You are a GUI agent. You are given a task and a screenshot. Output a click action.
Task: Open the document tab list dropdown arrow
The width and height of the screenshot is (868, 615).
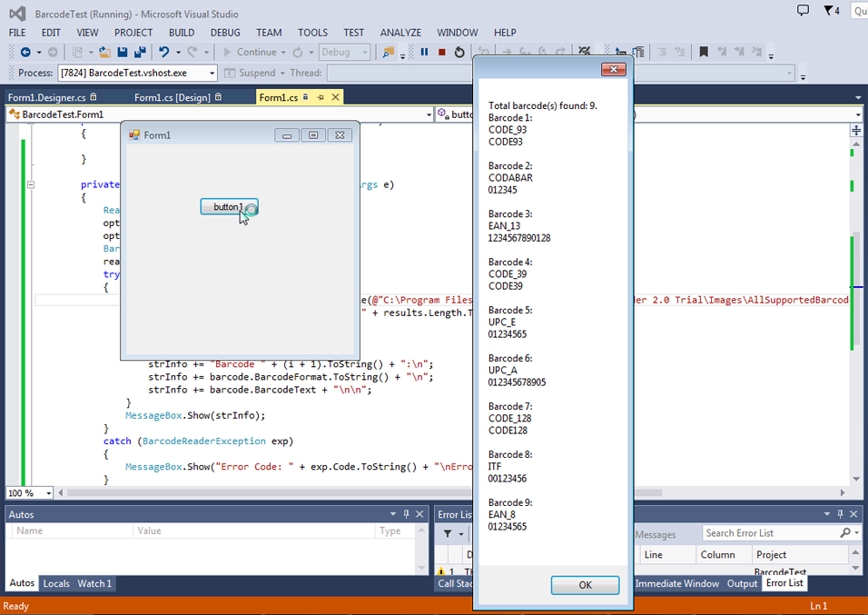(x=858, y=97)
